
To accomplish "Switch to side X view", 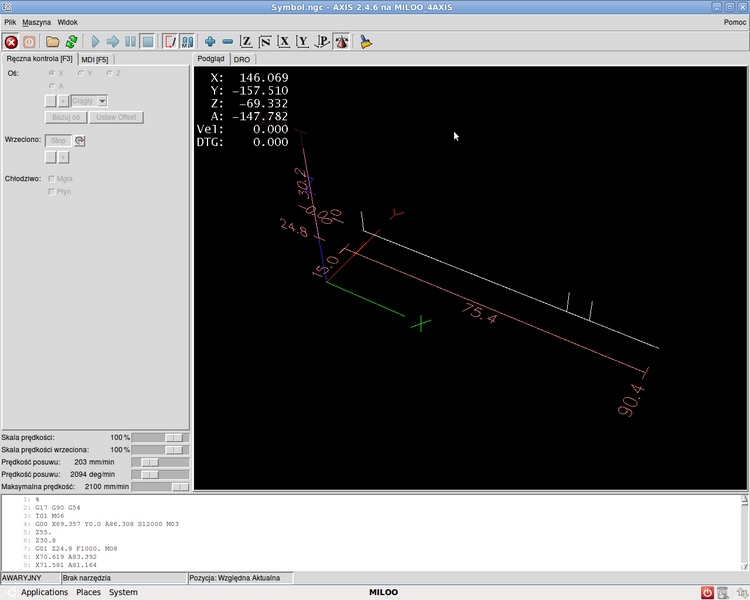I will (284, 42).
